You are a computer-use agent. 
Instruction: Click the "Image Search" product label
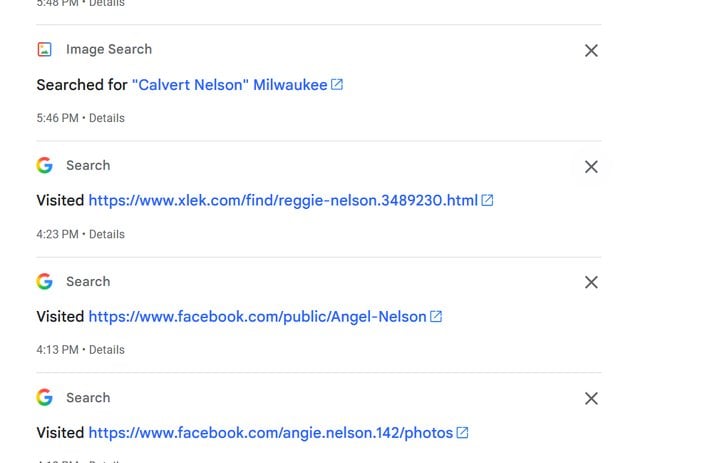pyautogui.click(x=109, y=49)
